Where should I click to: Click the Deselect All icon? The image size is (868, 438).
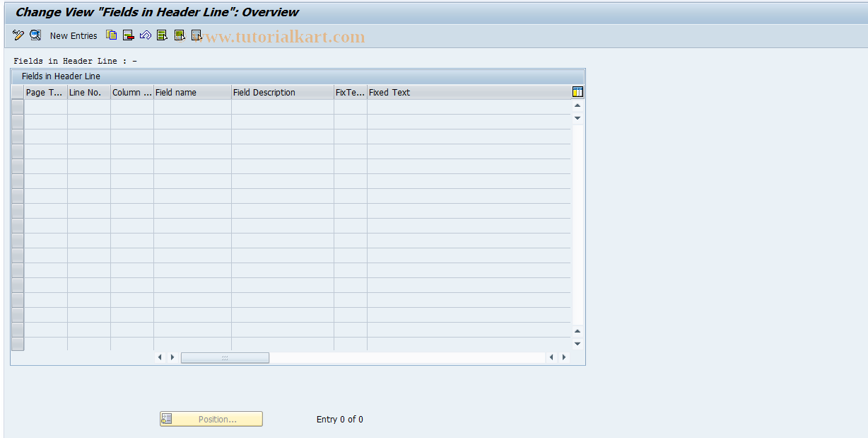[197, 35]
